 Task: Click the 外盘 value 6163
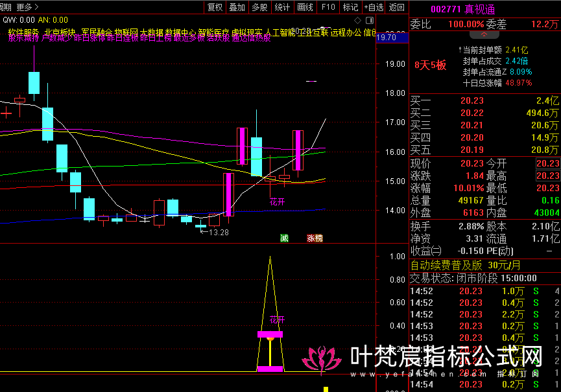point(473,213)
